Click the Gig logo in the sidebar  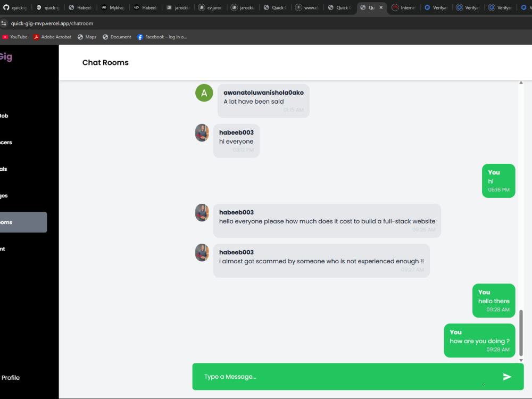(6, 57)
